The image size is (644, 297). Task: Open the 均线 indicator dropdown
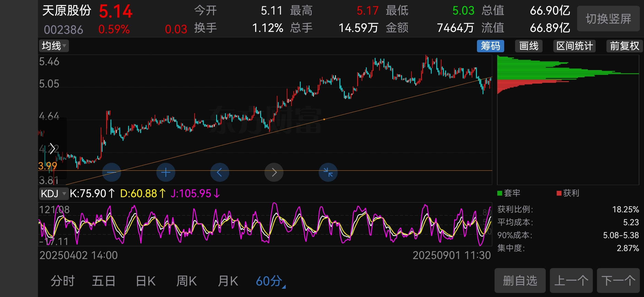coord(54,46)
